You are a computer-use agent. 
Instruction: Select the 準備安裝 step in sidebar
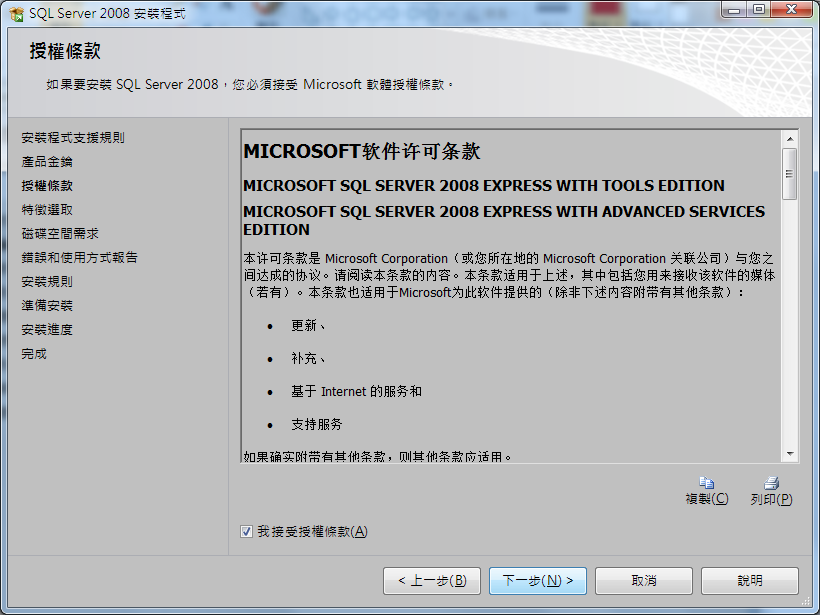coord(47,305)
